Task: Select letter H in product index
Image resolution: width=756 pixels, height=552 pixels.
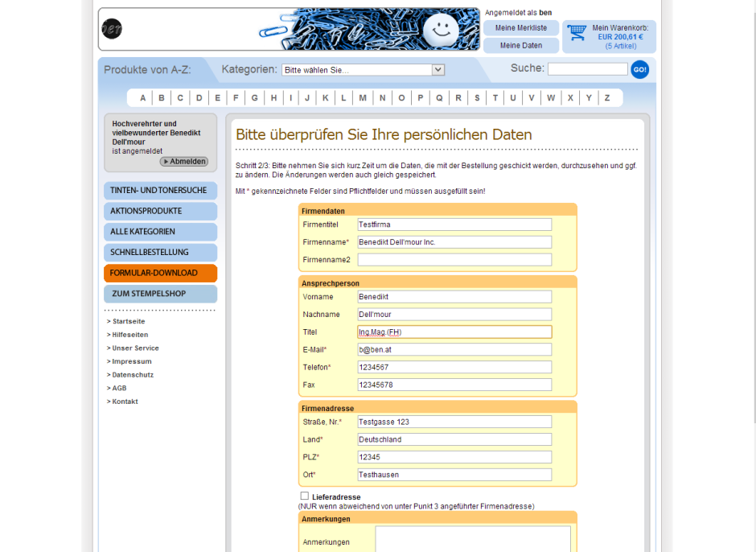Action: (274, 98)
